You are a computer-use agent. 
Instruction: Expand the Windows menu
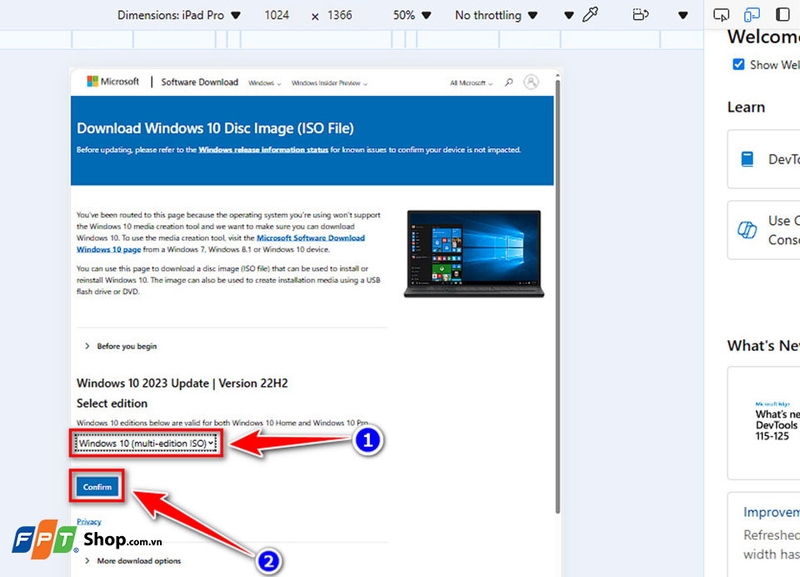click(264, 83)
